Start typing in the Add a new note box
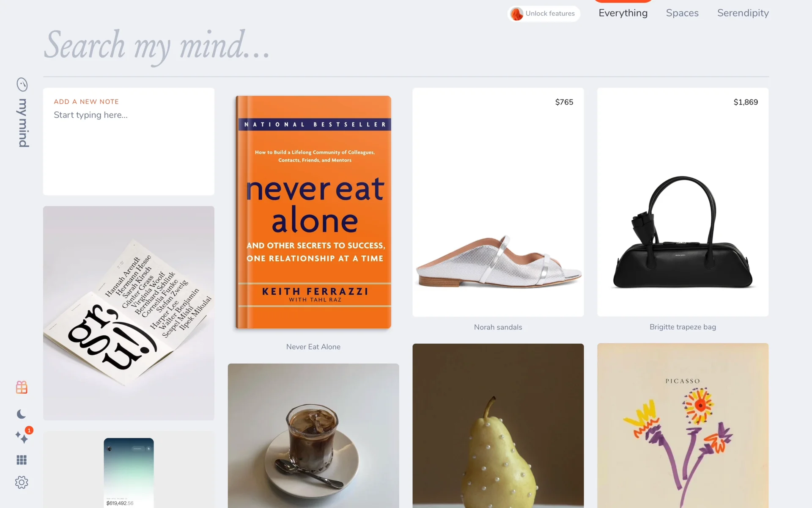812x508 pixels. tap(129, 141)
